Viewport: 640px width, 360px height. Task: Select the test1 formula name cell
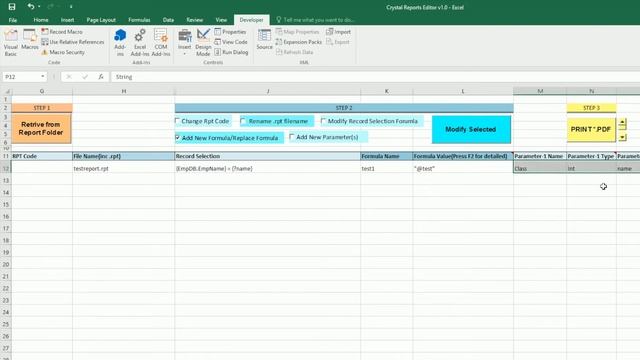click(387, 168)
